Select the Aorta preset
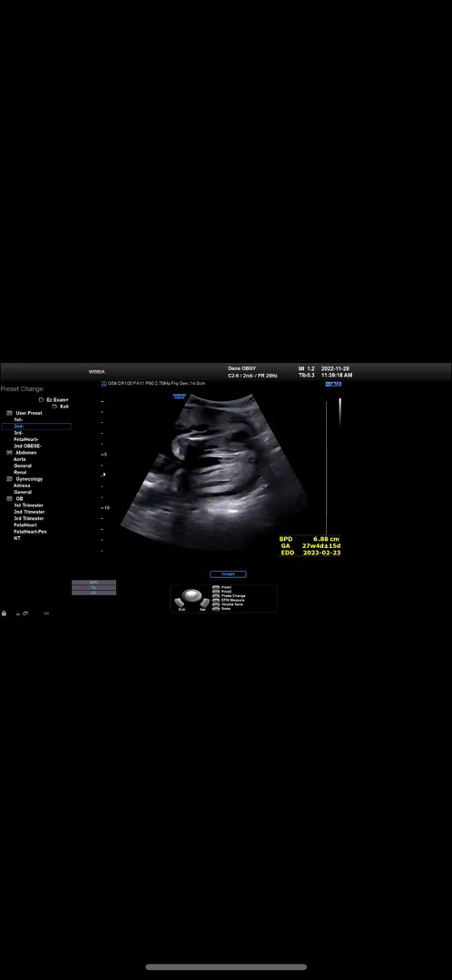The image size is (452, 980). coord(19,459)
